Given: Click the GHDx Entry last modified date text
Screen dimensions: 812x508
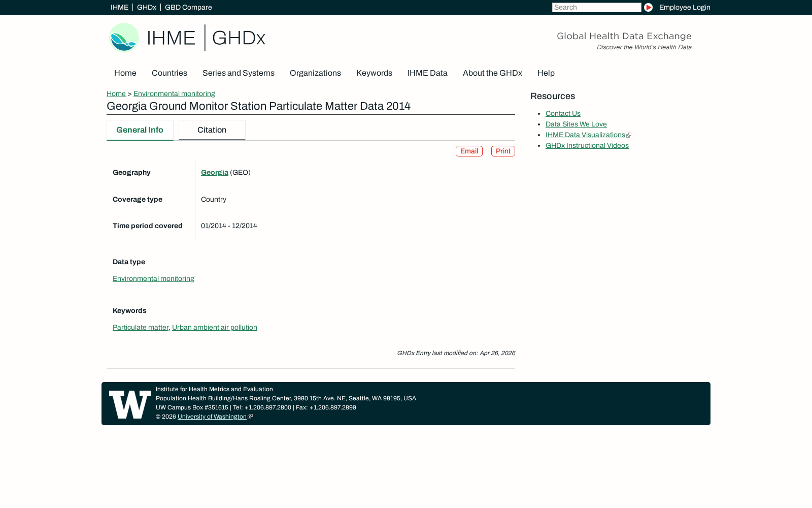Looking at the screenshot, I should 456,353.
